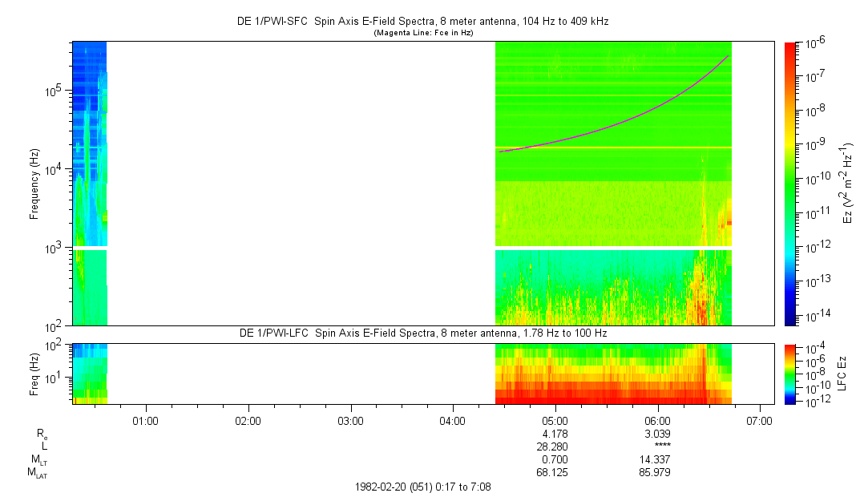
Task: Click the Re value 4.178
Action: click(x=555, y=434)
